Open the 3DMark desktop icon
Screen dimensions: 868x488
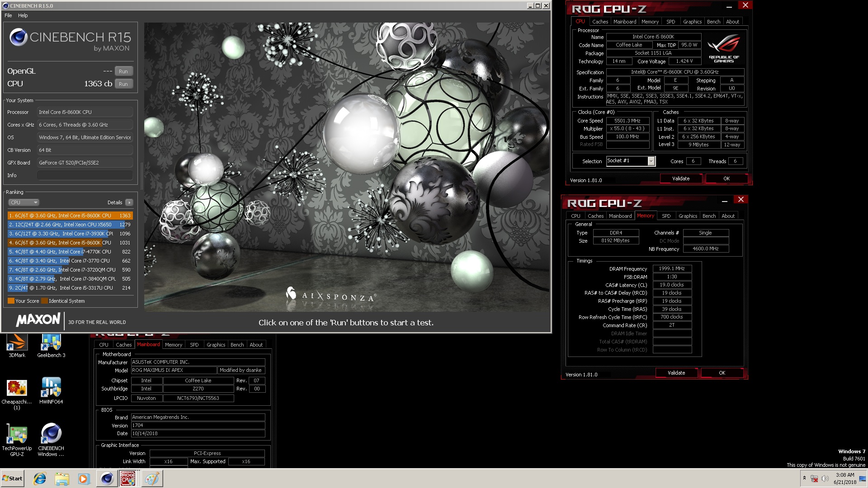click(17, 345)
